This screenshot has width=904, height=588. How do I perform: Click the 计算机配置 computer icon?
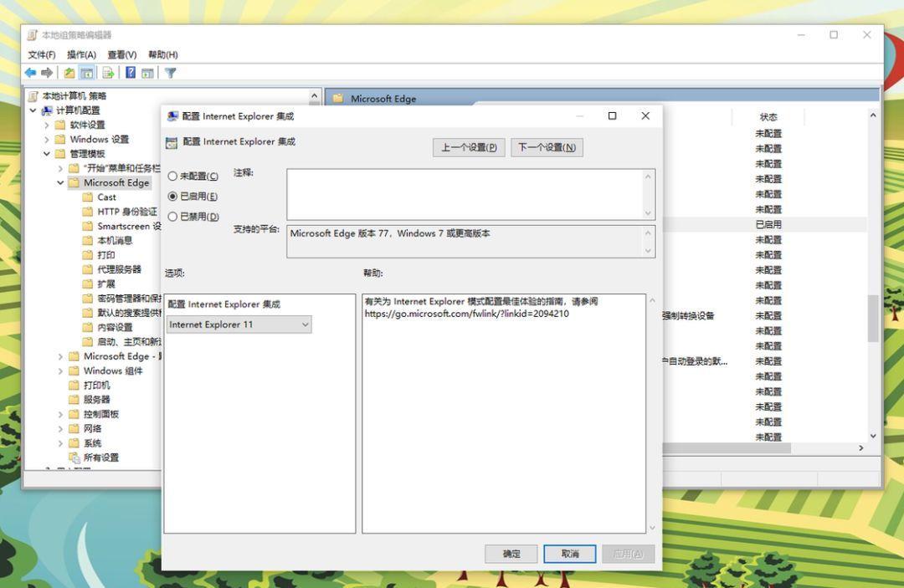(x=47, y=110)
